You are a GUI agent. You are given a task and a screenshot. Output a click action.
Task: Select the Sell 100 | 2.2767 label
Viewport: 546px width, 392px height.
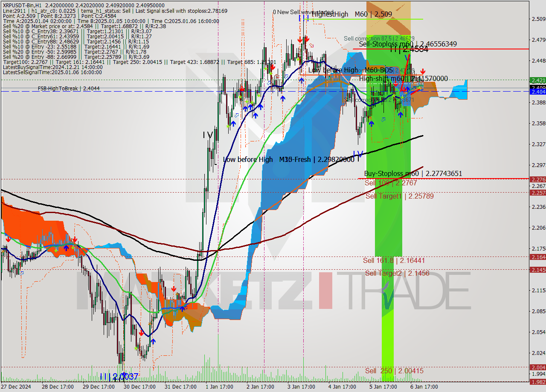point(391,183)
